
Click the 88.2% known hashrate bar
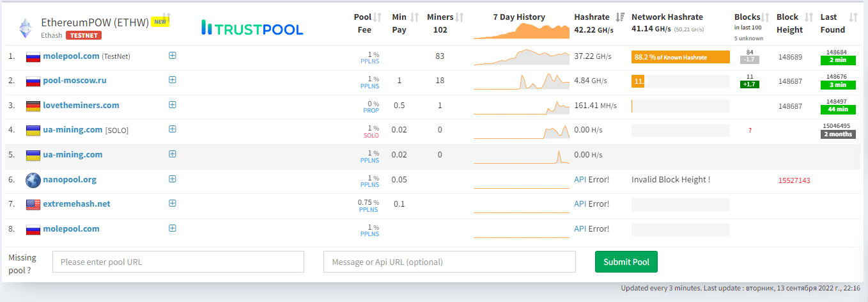tap(680, 58)
